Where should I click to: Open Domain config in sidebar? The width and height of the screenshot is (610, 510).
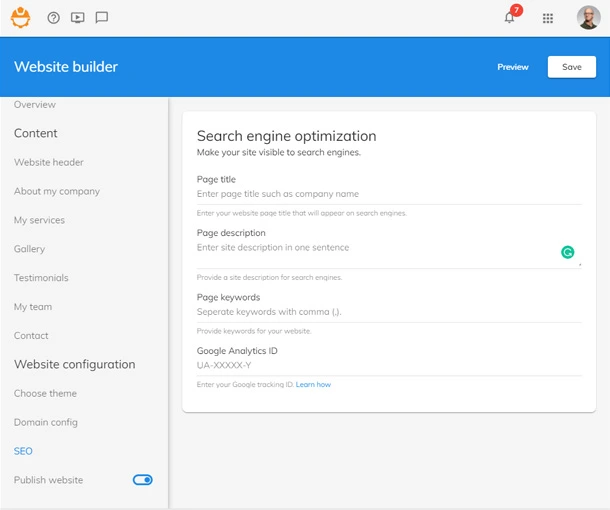coord(45,422)
